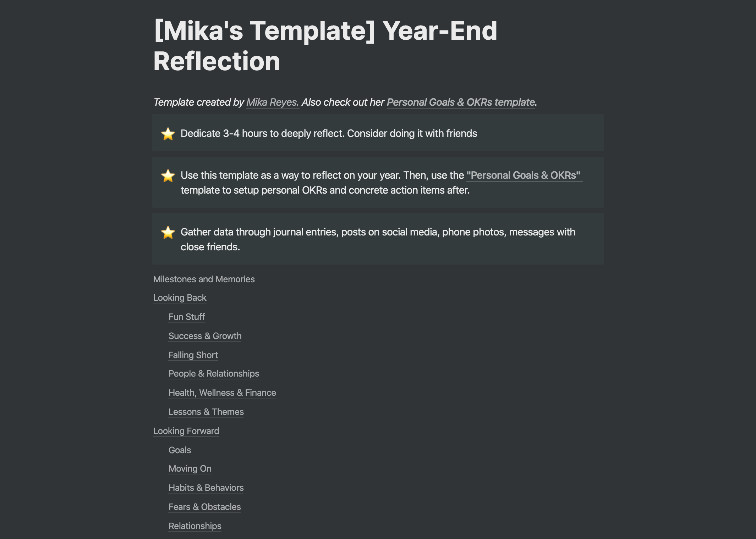Click the Year-End Reflection page title
This screenshot has height=539, width=756.
tap(325, 46)
